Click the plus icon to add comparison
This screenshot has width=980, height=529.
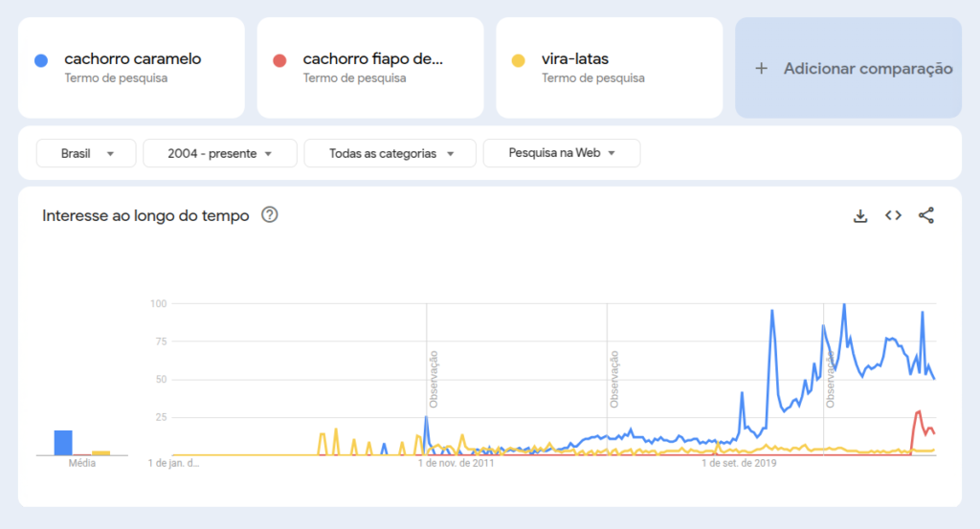(762, 68)
